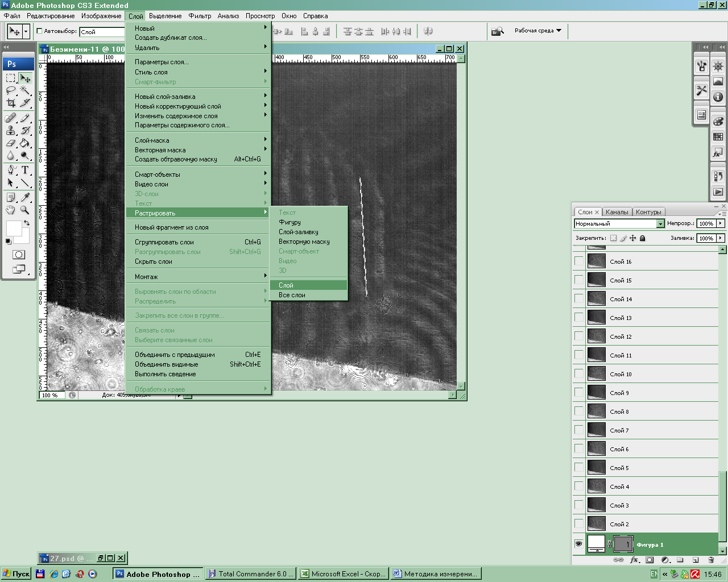Expand the Смарт-объекты submenu
The height and width of the screenshot is (582, 728).
click(198, 174)
